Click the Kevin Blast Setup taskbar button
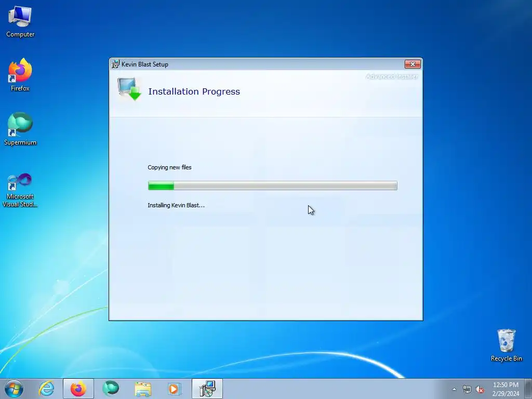 pos(207,389)
